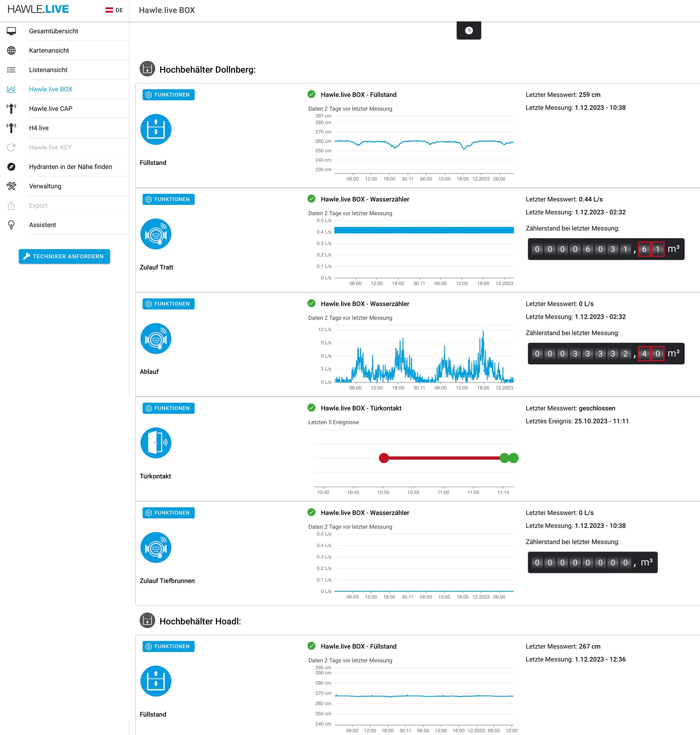The width and height of the screenshot is (700, 735).
Task: Open the Hawle.live CAP antenna icon
Action: tap(12, 109)
